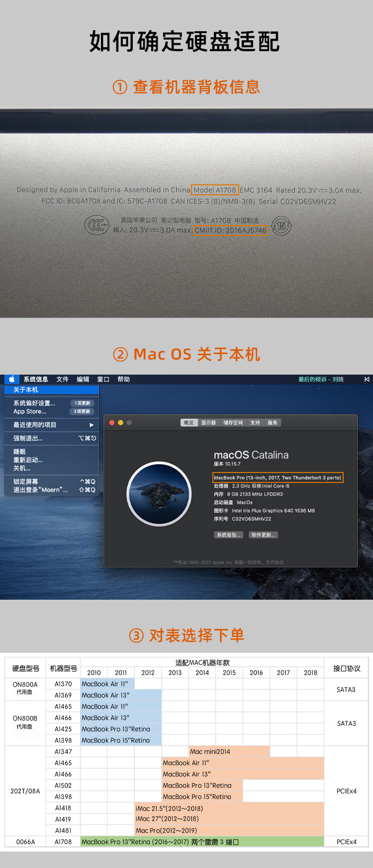This screenshot has width=373, height=868.
Task: Choose 退出登录"Moern"... menu entry
Action: [52, 490]
